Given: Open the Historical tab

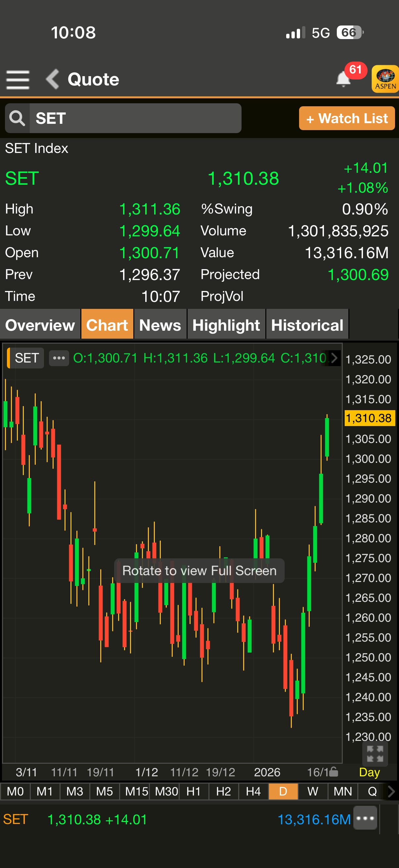Looking at the screenshot, I should (307, 325).
